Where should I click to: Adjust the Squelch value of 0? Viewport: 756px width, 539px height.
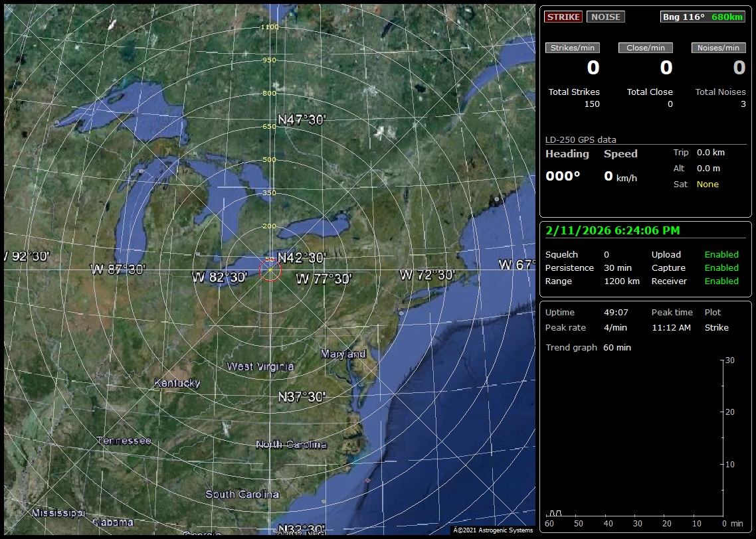(606, 255)
